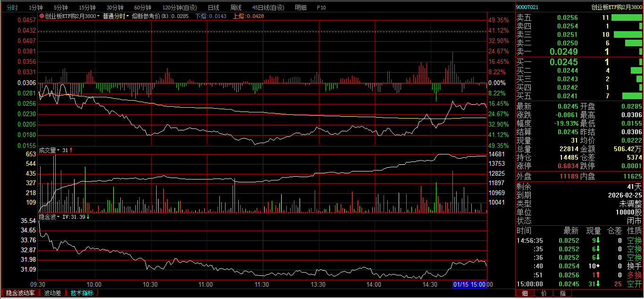Click the 内盘 value 11625

[632, 176]
